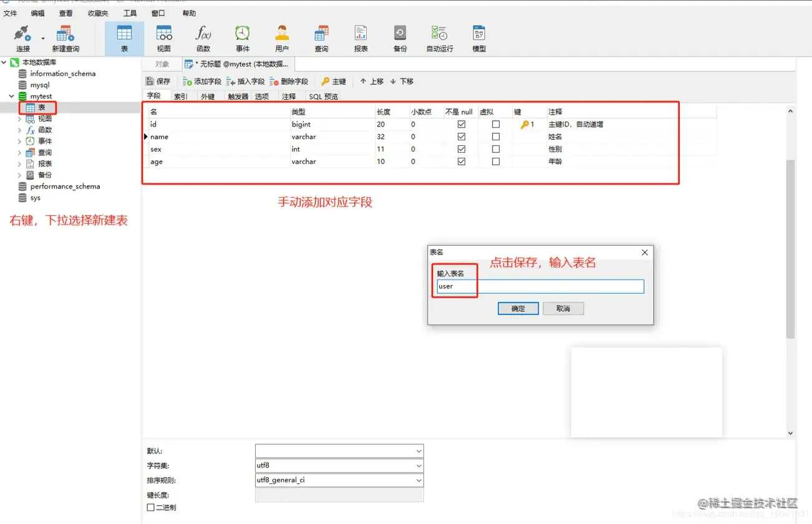812x524 pixels.
Task: Open the 新建查询 (New Query) tool
Action: click(x=65, y=37)
